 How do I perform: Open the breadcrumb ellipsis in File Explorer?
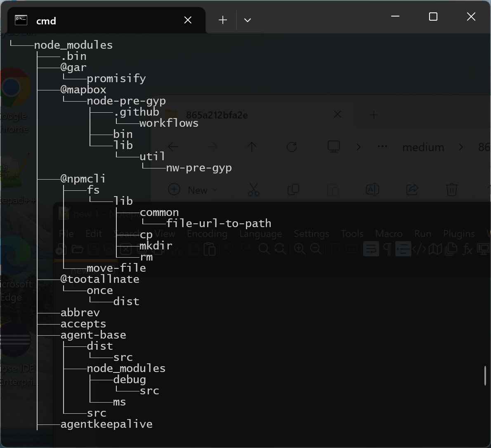coord(382,146)
